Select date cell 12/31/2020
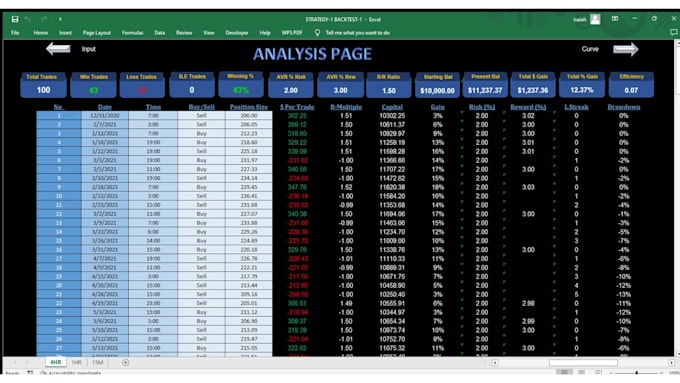 coord(105,116)
